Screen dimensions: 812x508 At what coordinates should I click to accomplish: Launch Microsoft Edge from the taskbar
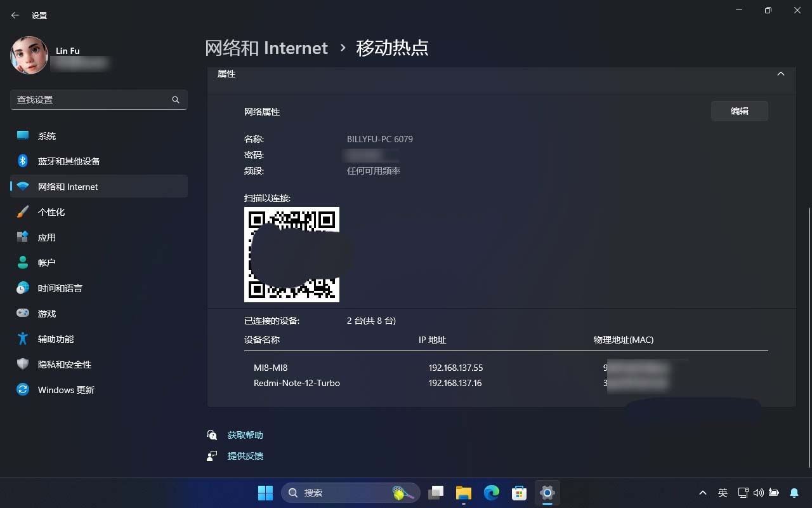491,493
